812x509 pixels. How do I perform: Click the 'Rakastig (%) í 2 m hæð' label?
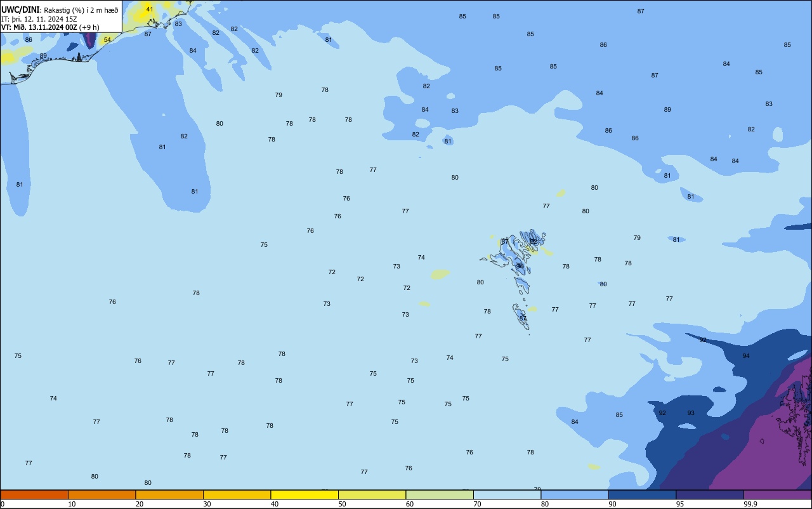click(81, 10)
